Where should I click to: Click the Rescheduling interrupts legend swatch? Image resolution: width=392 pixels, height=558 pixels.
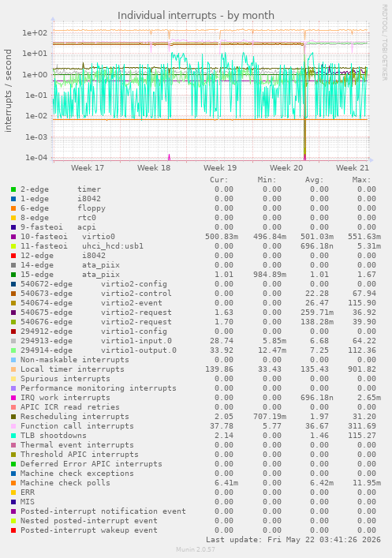[13, 417]
